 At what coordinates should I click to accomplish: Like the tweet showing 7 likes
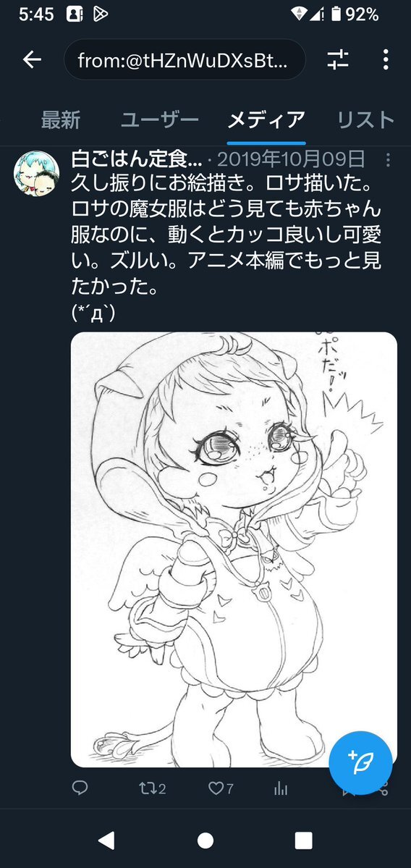221,788
